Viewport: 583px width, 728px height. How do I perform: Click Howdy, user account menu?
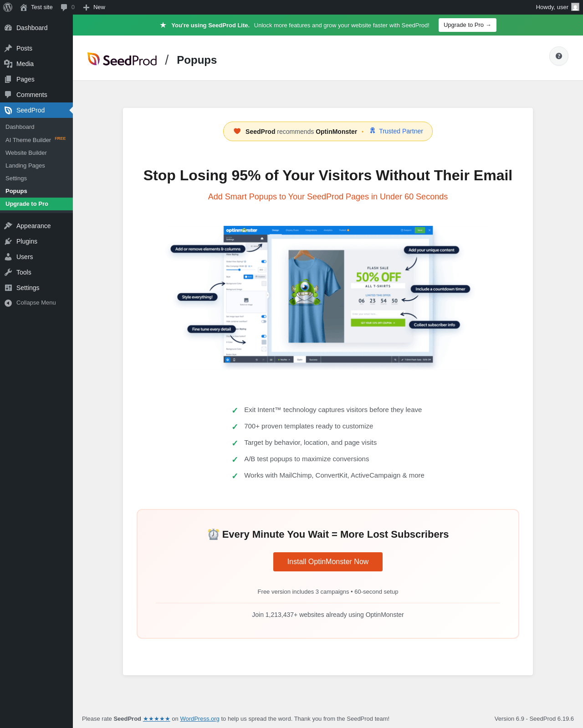[557, 7]
